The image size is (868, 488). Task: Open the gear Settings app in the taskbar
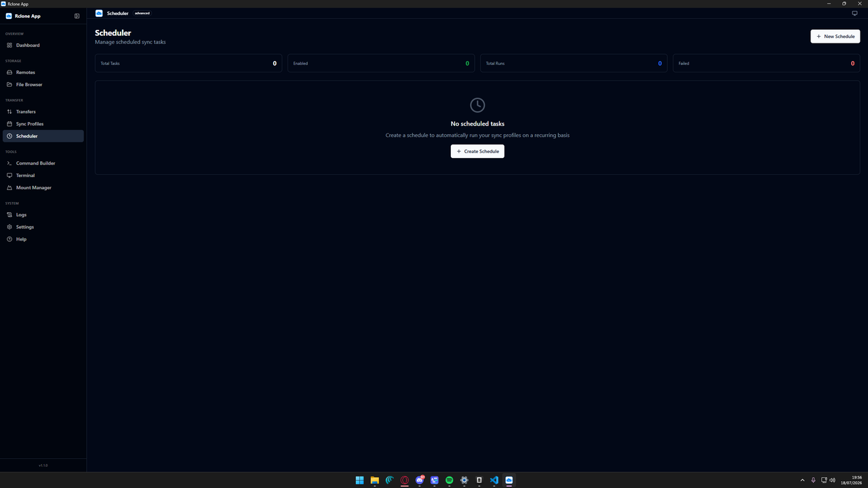[465, 480]
